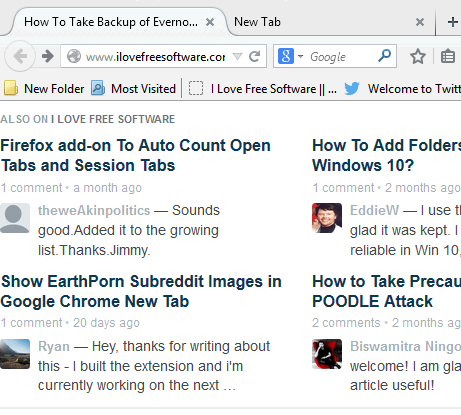Click EddieW commenter name
Image resolution: width=461 pixels, height=415 pixels.
(x=374, y=210)
